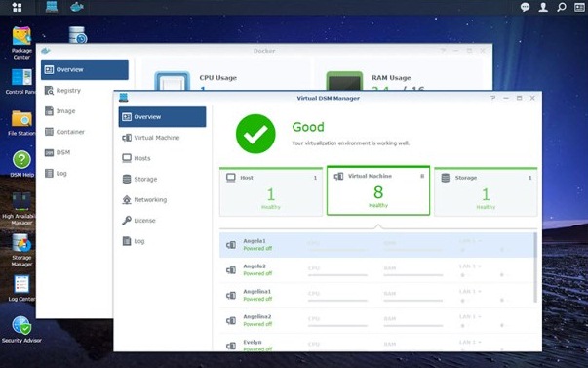Click the RAM Usage icon in Docker
Viewport: 588px width, 368px height.
point(344,81)
